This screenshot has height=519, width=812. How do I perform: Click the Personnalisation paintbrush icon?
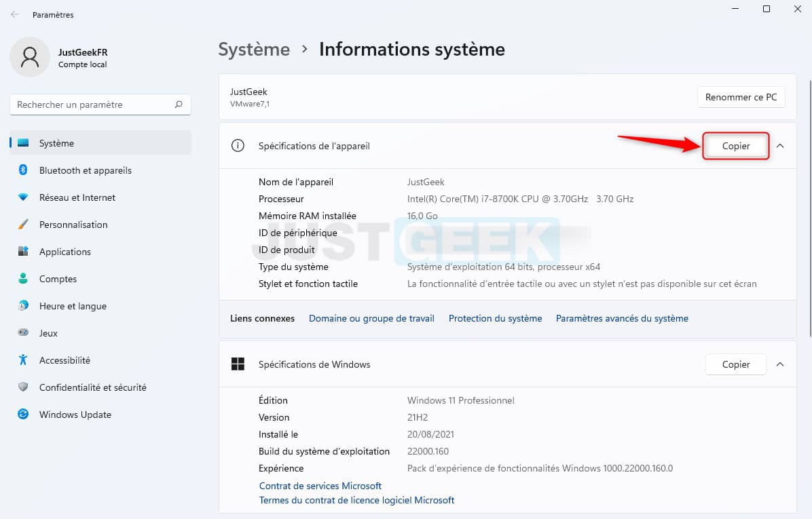coord(23,224)
